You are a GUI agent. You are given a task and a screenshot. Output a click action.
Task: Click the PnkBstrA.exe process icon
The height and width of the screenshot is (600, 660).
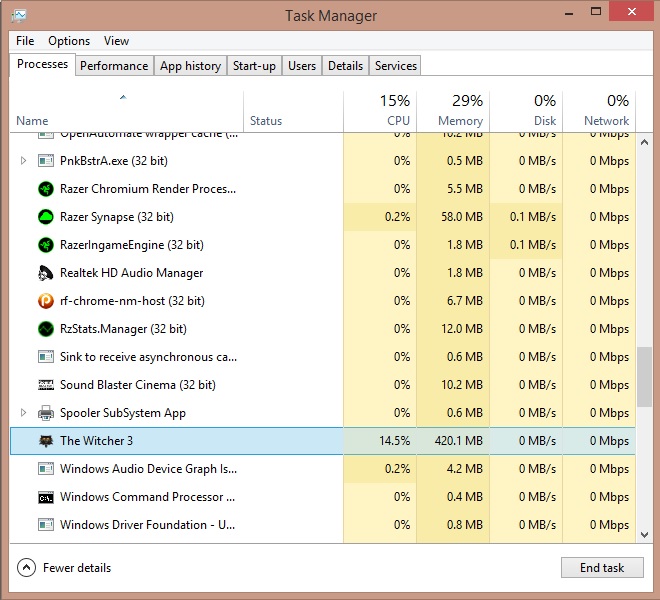pyautogui.click(x=46, y=161)
